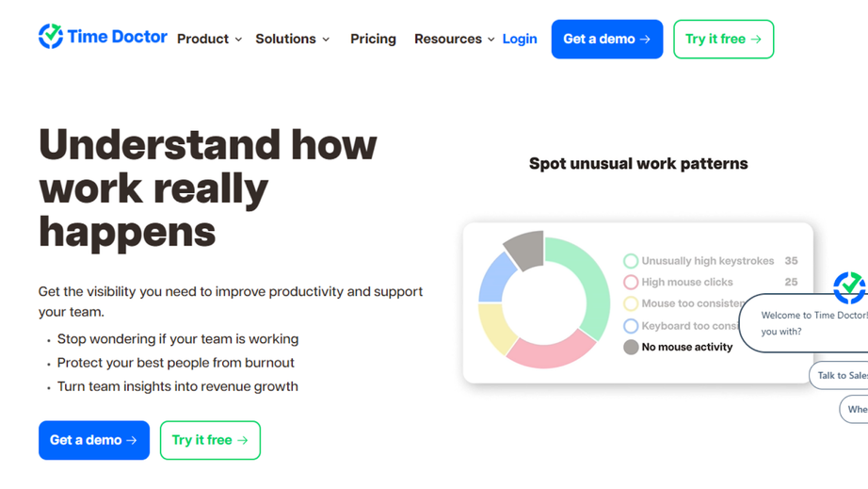Select the gray segment of donut chart
This screenshot has width=868, height=489.
(x=525, y=250)
